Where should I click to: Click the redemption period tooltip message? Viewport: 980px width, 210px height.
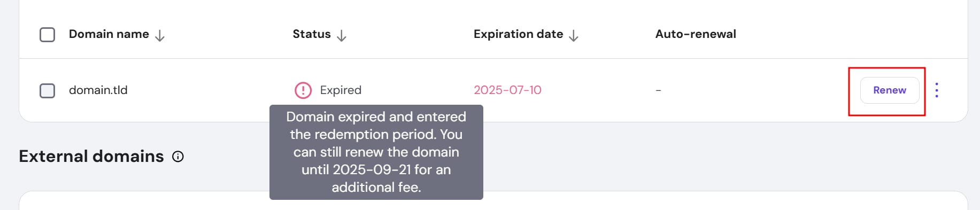pos(376,152)
